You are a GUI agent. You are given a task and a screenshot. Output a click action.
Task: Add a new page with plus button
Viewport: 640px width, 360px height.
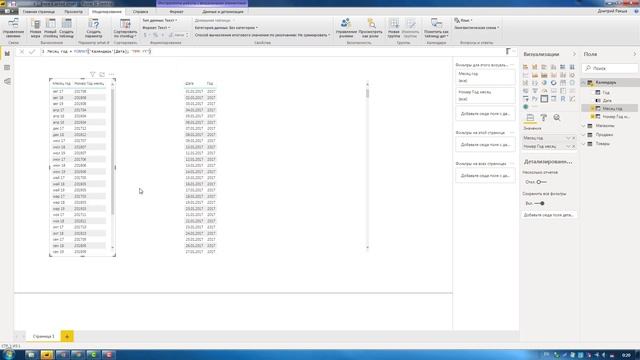[x=67, y=336]
